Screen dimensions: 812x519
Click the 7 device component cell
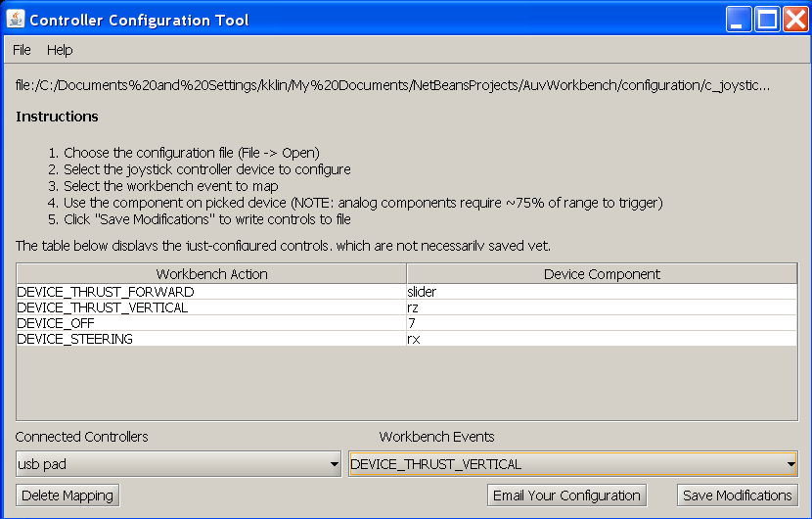tap(602, 323)
